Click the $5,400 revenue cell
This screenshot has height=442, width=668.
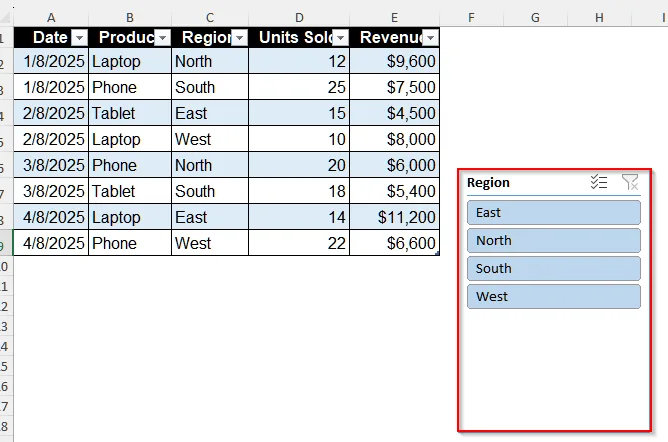tap(394, 191)
